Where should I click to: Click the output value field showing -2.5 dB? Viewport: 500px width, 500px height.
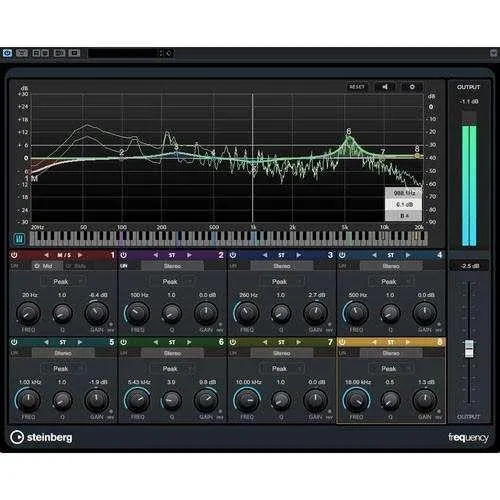click(x=469, y=266)
